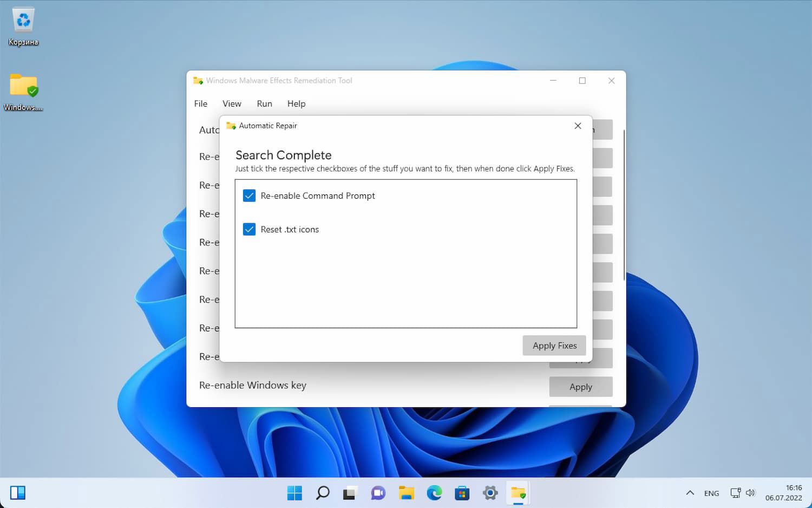Open the Windows Start menu
The width and height of the screenshot is (812, 508).
(294, 493)
